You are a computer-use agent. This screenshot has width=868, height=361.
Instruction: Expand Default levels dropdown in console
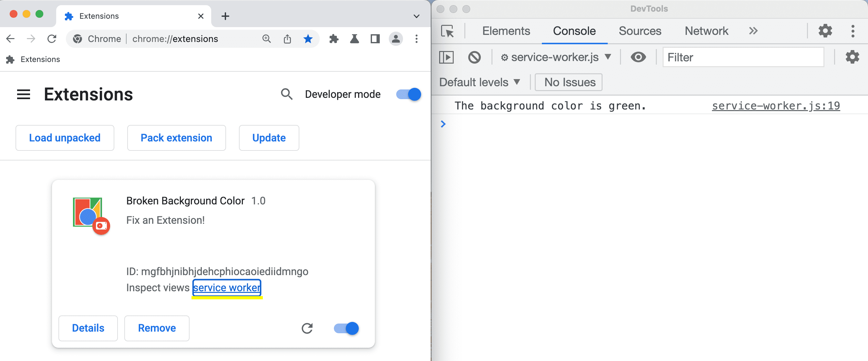click(x=478, y=82)
